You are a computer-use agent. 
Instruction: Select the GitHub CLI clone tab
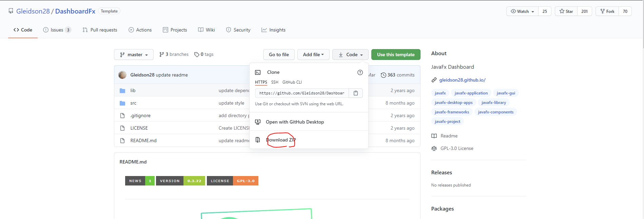click(x=292, y=82)
